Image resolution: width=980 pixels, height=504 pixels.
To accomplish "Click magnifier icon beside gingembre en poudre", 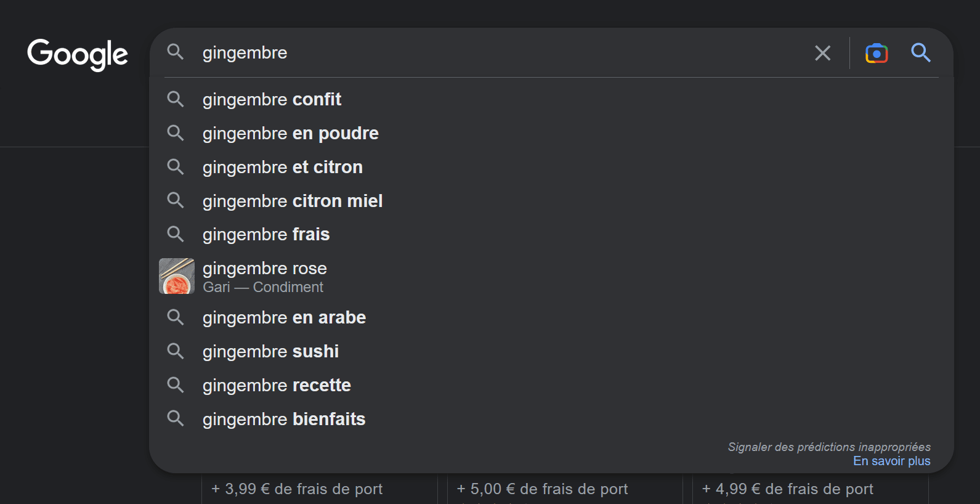I will pos(176,133).
